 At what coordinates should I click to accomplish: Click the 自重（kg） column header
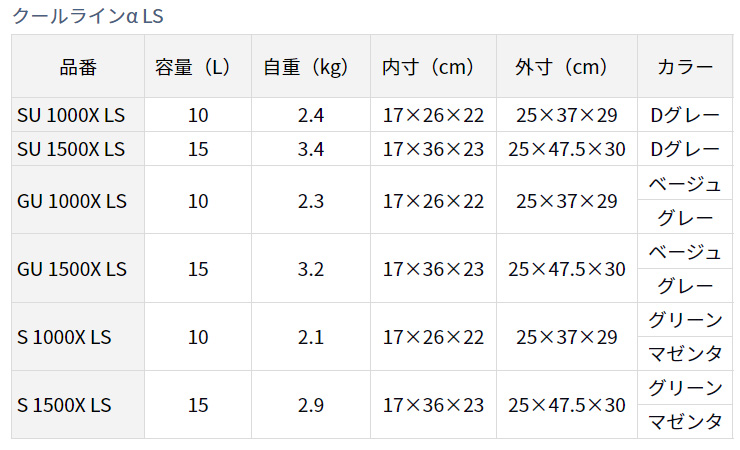tap(311, 67)
